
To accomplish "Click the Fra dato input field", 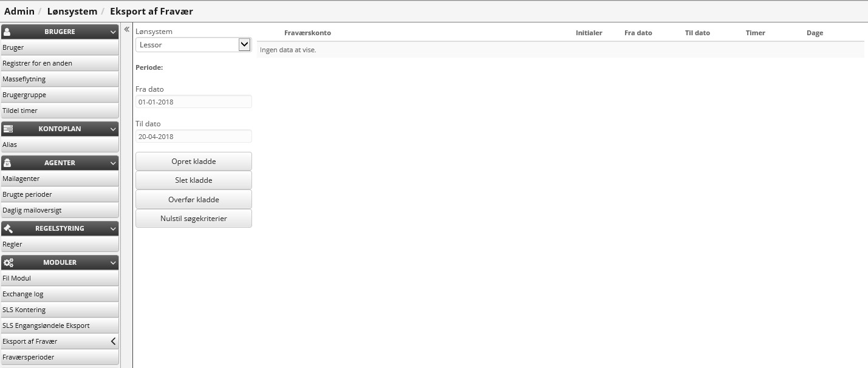I will coord(193,102).
